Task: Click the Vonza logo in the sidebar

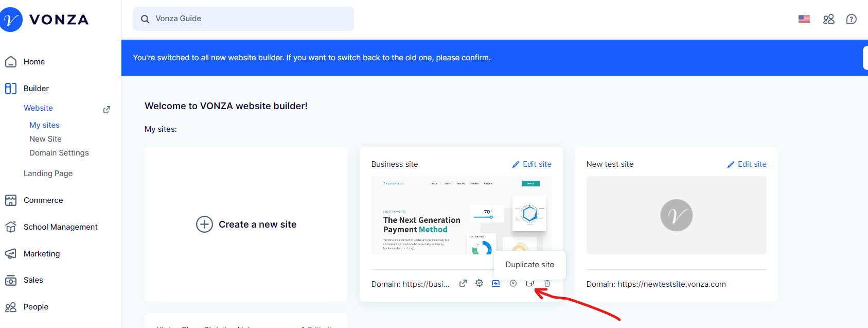Action: coord(44,20)
